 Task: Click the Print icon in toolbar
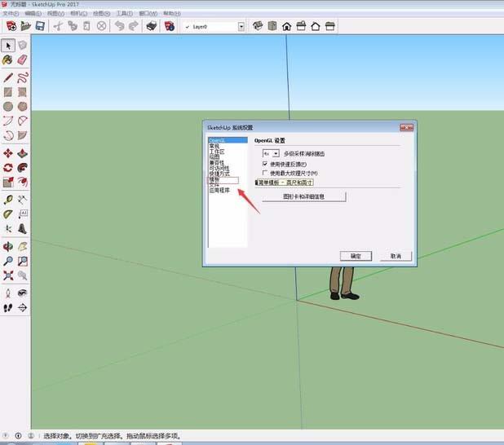tap(151, 26)
